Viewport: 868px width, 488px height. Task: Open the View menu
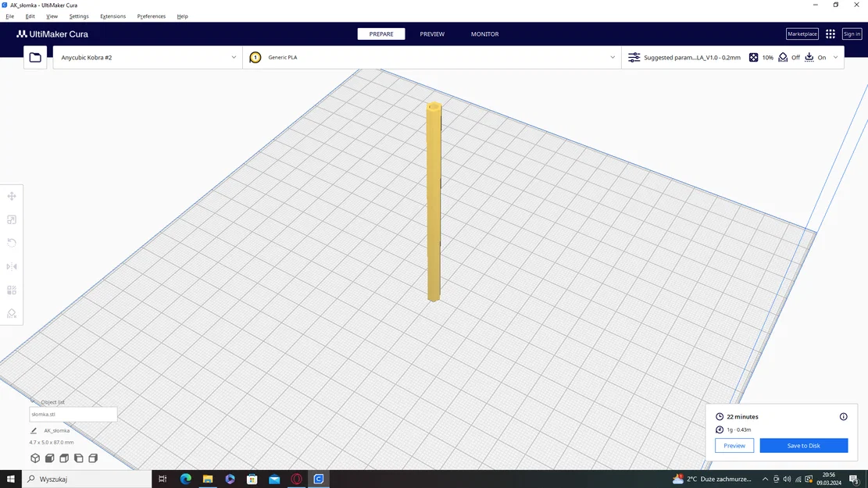tap(52, 16)
